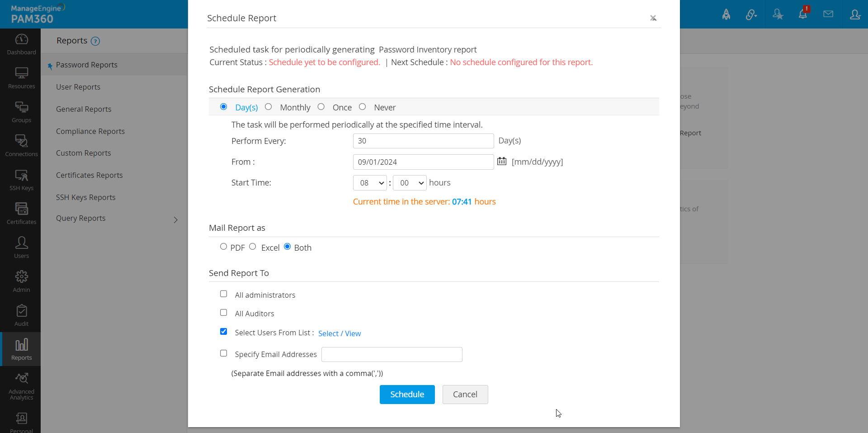The width and height of the screenshot is (868, 433).
Task: Click the notifications bell icon
Action: point(803,14)
